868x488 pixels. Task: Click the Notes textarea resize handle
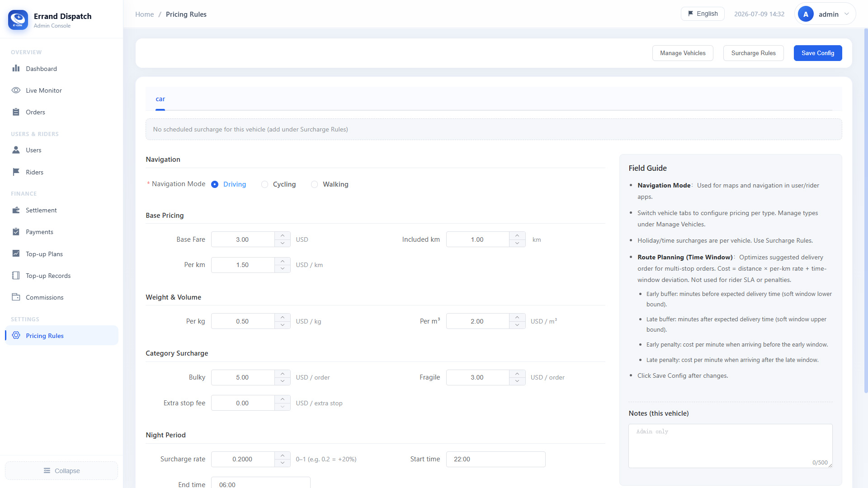(x=830, y=465)
